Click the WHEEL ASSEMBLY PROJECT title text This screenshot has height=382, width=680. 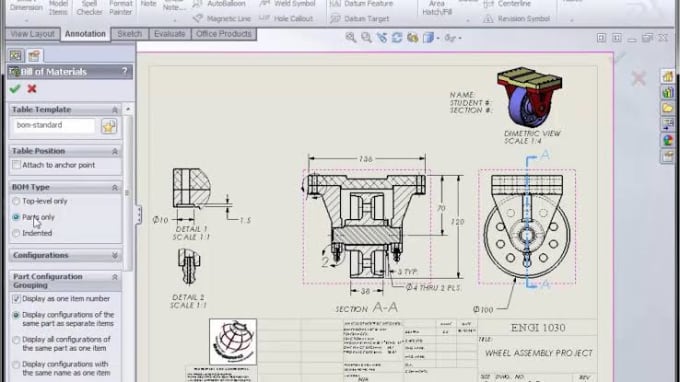pyautogui.click(x=539, y=353)
